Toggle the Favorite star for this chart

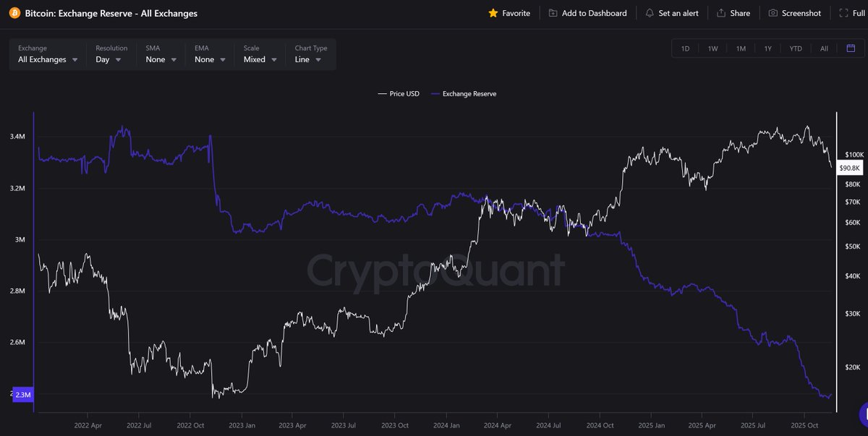coord(495,13)
